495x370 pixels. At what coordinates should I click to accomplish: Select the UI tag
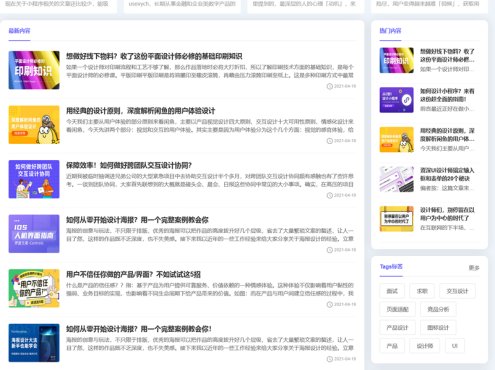455,346
